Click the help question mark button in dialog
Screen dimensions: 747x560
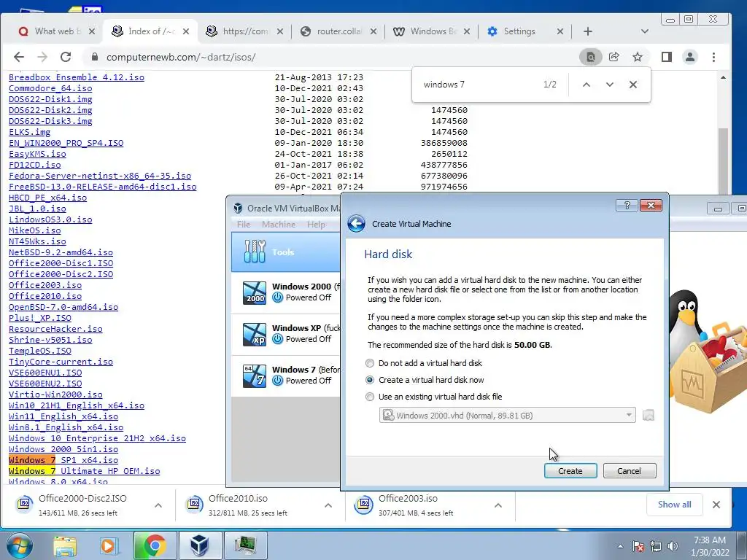tap(627, 205)
